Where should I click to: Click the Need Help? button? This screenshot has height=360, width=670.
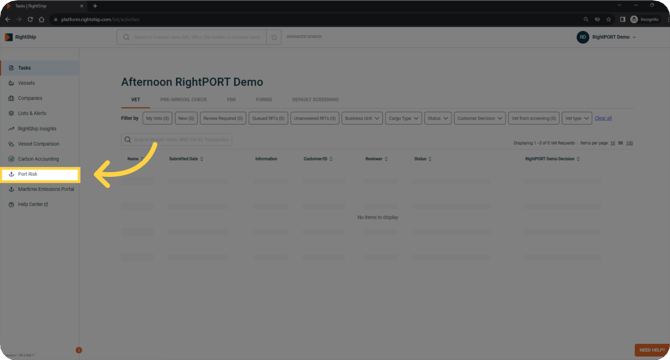[x=652, y=350]
